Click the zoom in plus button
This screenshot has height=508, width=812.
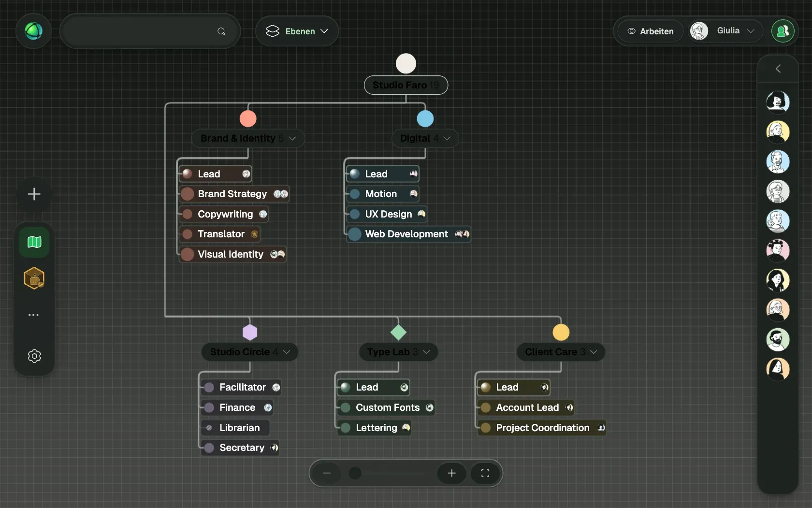click(452, 473)
